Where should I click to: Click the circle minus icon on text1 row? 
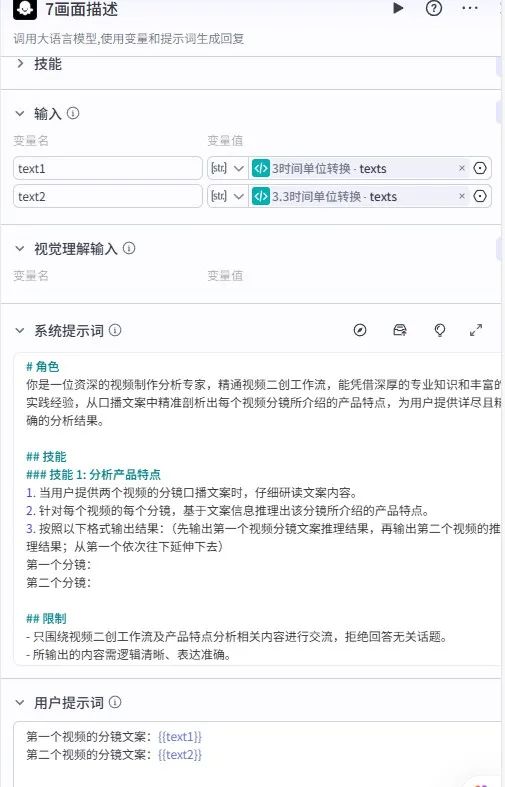tap(480, 168)
